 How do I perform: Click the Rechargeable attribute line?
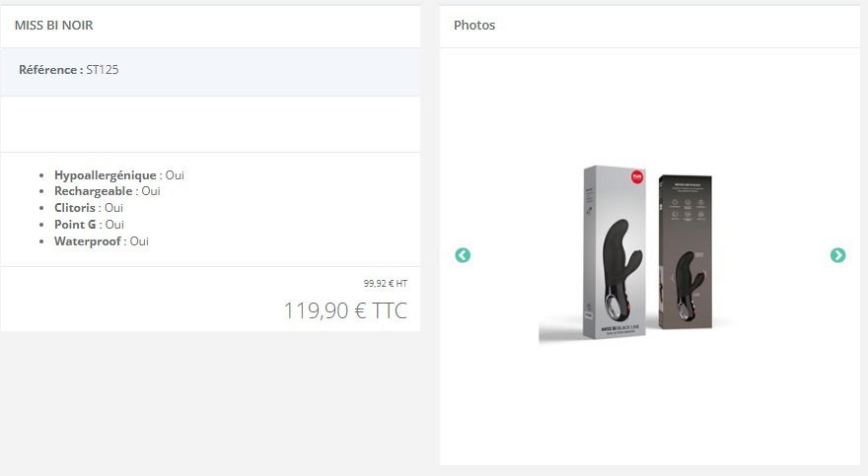point(107,191)
